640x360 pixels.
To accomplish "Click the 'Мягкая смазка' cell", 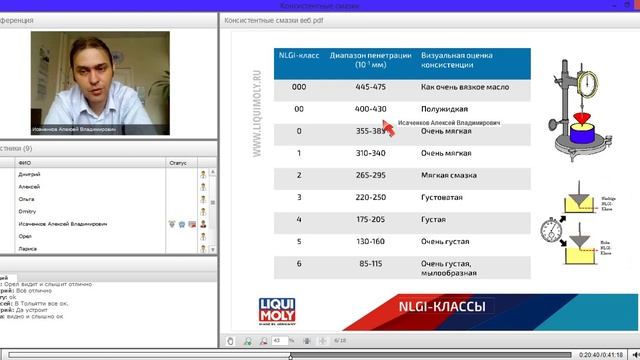I will coord(449,175).
